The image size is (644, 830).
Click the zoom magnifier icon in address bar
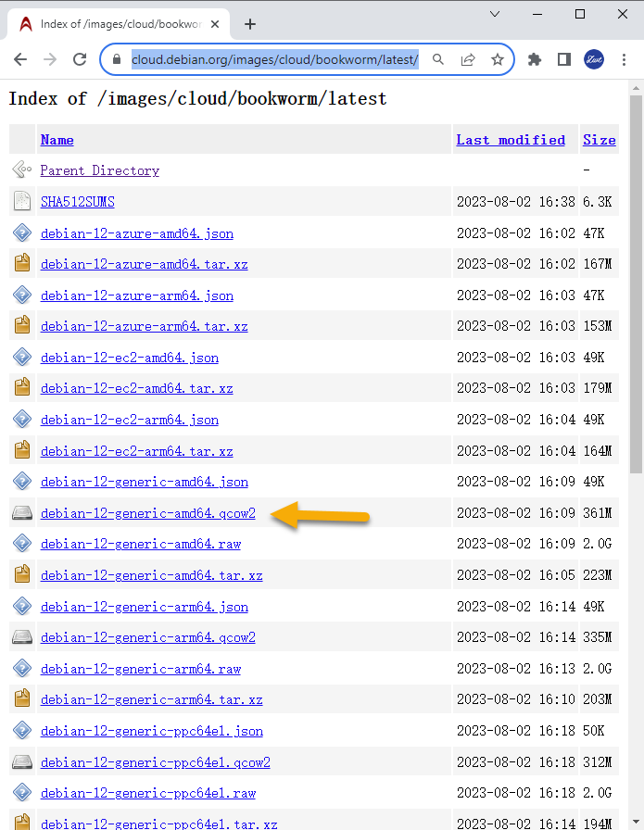click(x=438, y=59)
